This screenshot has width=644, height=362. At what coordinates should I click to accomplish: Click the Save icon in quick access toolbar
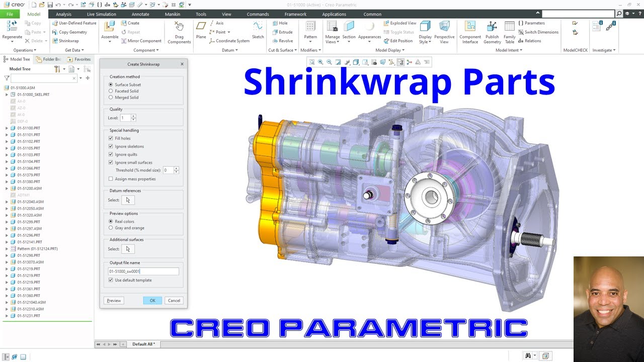[x=50, y=5]
